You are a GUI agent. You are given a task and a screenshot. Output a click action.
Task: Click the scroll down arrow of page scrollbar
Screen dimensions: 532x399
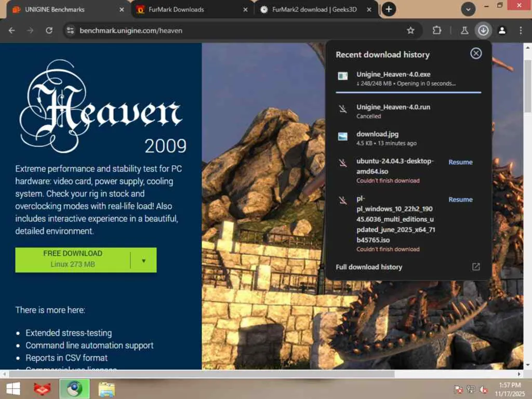point(528,365)
